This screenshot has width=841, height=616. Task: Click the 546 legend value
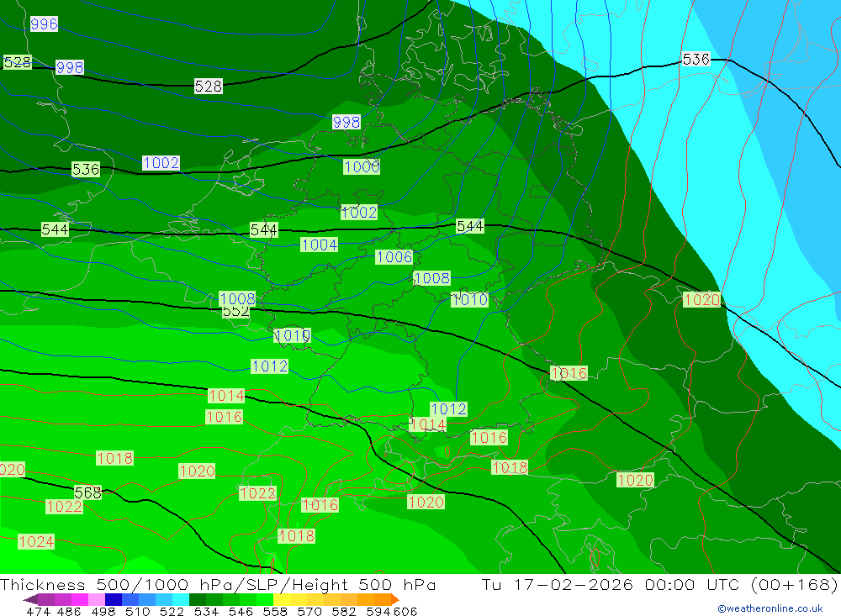pos(241,611)
